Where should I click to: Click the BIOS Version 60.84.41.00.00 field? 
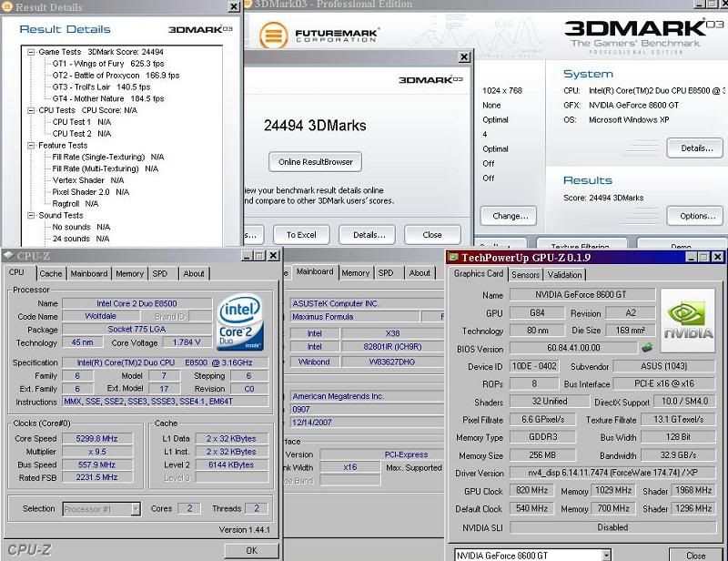pos(573,348)
